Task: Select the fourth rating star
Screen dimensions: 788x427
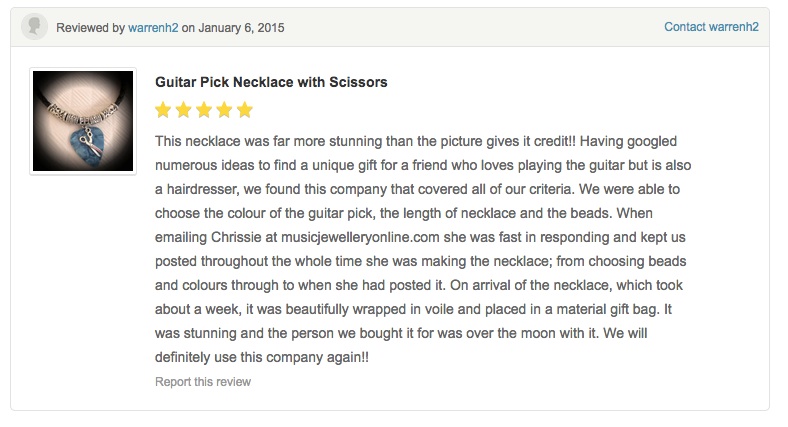Action: click(225, 110)
